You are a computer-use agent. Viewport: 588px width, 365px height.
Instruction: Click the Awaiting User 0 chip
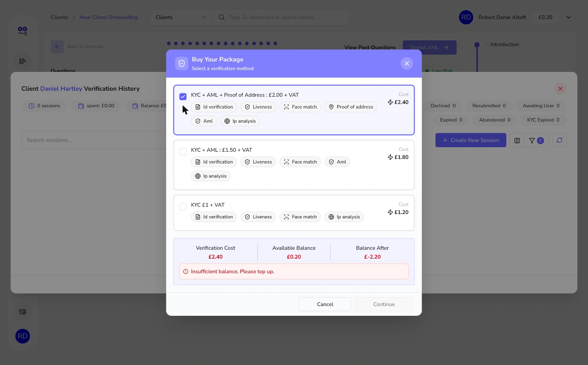pyautogui.click(x=541, y=106)
